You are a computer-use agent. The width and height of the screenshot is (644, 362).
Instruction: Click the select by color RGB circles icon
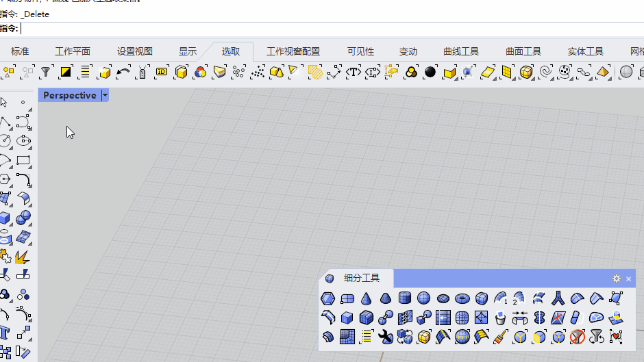coord(200,73)
